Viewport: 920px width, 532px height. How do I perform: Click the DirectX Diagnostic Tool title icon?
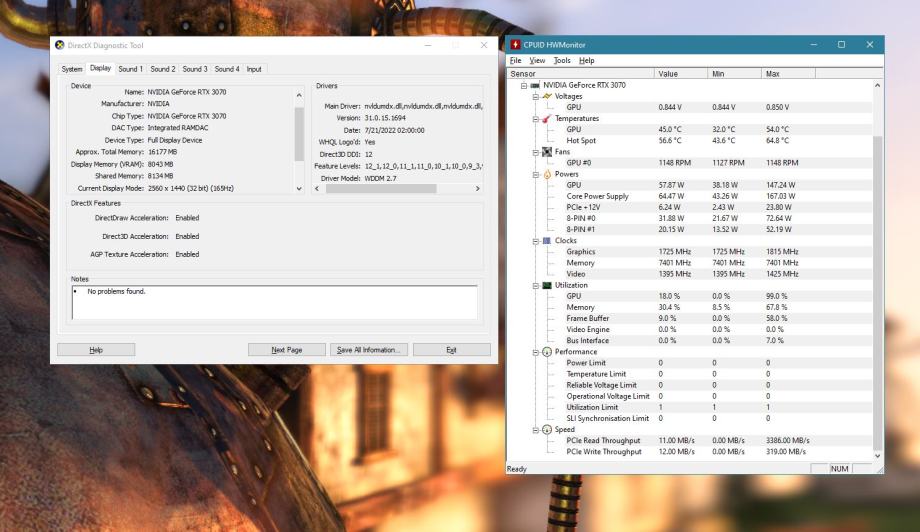click(60, 45)
